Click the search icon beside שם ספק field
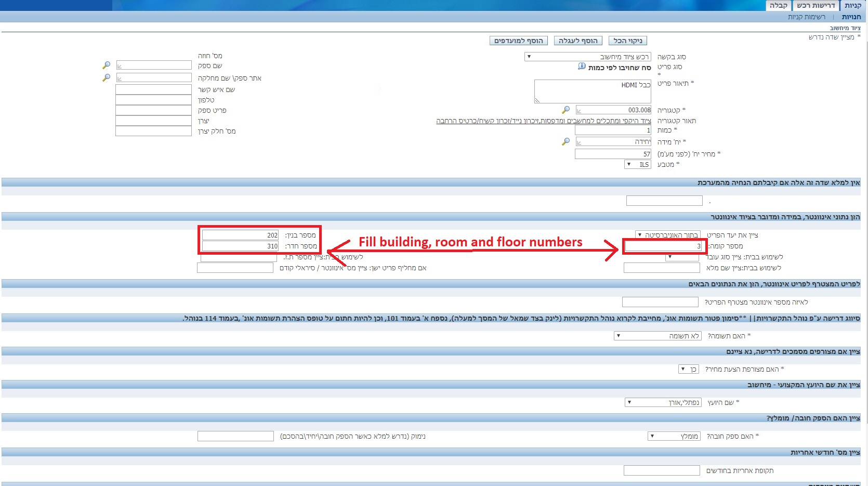 pos(106,65)
